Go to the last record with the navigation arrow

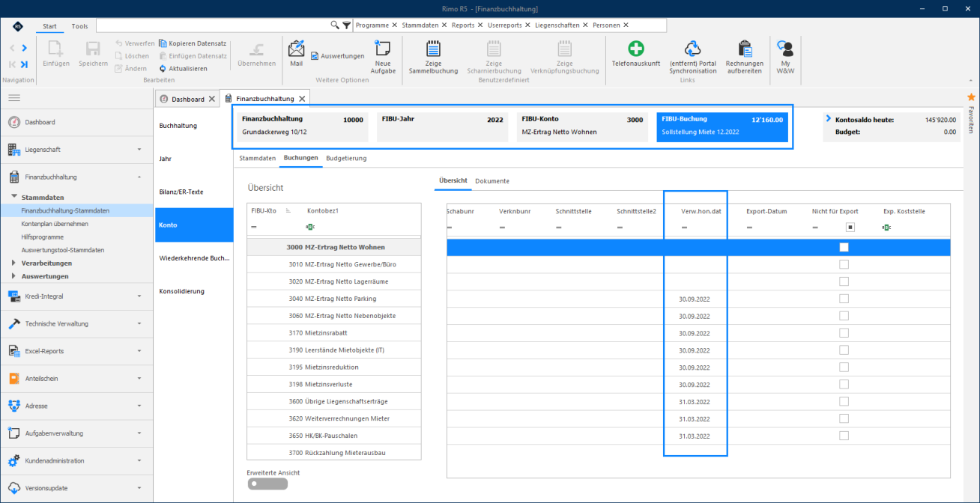25,64
